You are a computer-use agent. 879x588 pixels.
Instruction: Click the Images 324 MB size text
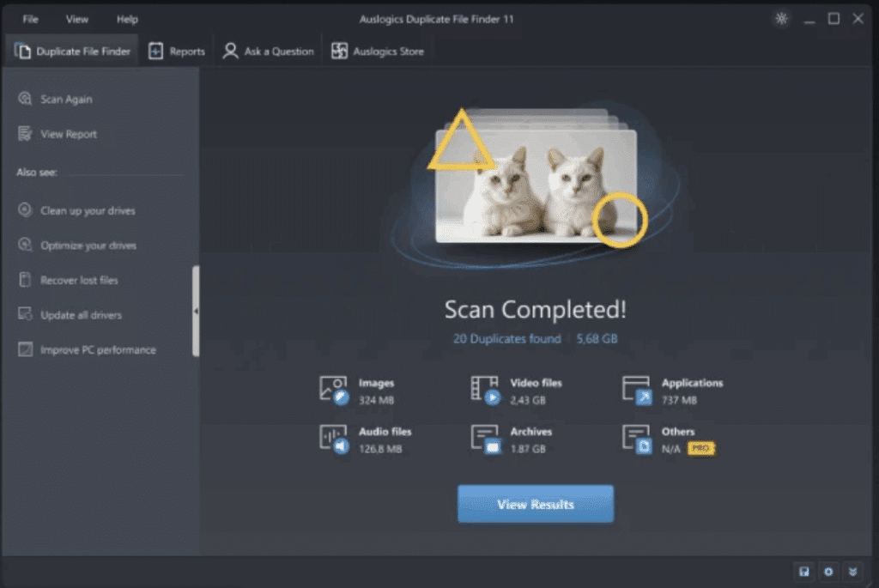coord(376,400)
